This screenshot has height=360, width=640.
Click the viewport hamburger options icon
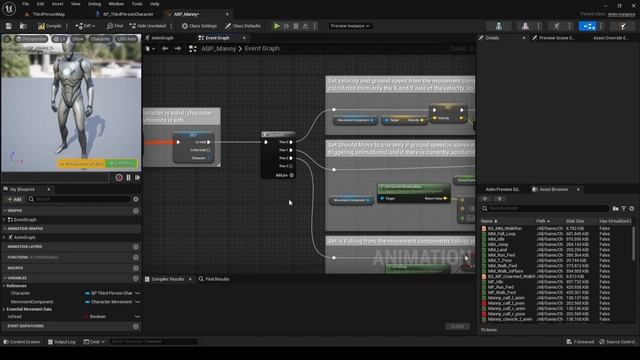pos(7,39)
